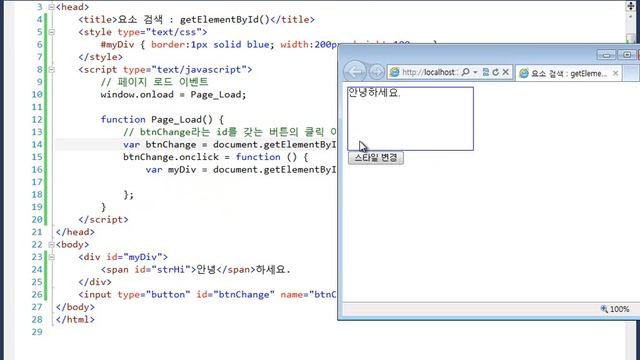The image size is (640, 360).
Task: Close the '요소 검색' browser tab
Action: [616, 73]
